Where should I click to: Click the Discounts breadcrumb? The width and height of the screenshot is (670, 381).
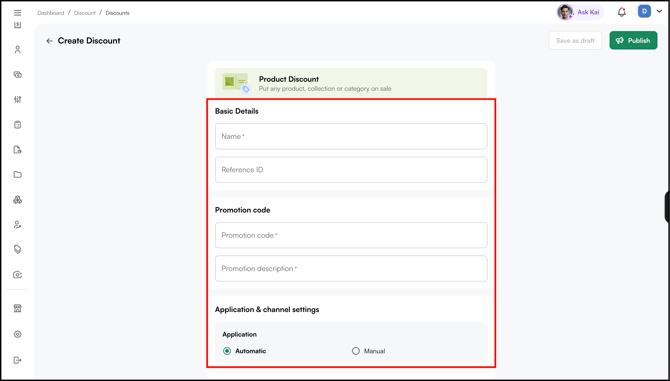[x=118, y=13]
